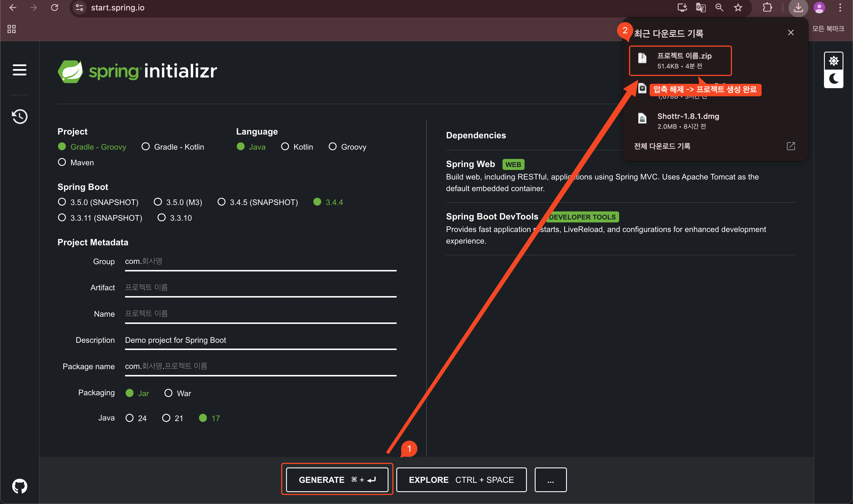The width and height of the screenshot is (853, 504).
Task: Click the Spring Web dependency entry
Action: click(621, 176)
